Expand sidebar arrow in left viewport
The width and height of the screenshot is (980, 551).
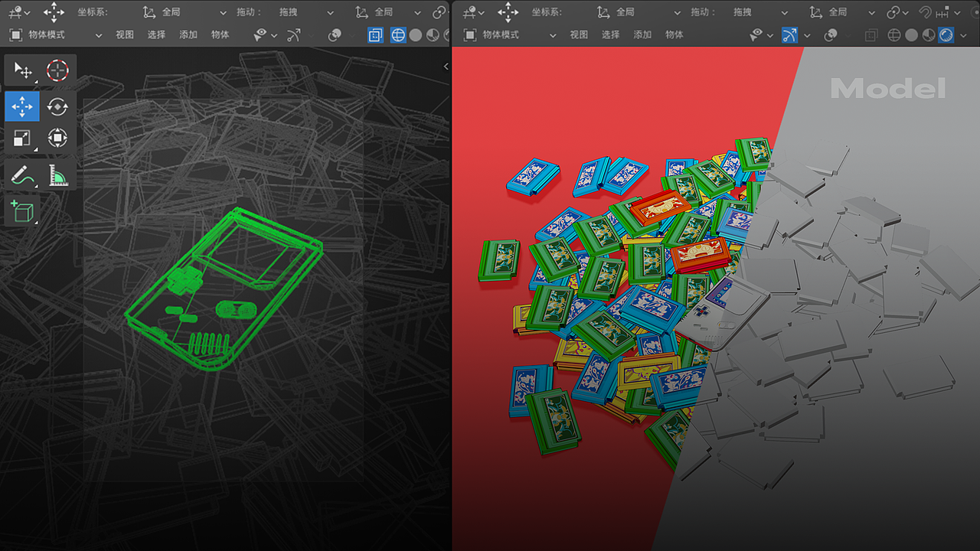tap(446, 67)
